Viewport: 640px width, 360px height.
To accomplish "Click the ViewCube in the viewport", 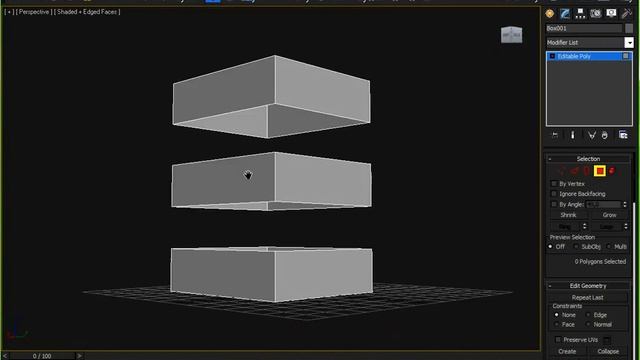I will pyautogui.click(x=511, y=35).
